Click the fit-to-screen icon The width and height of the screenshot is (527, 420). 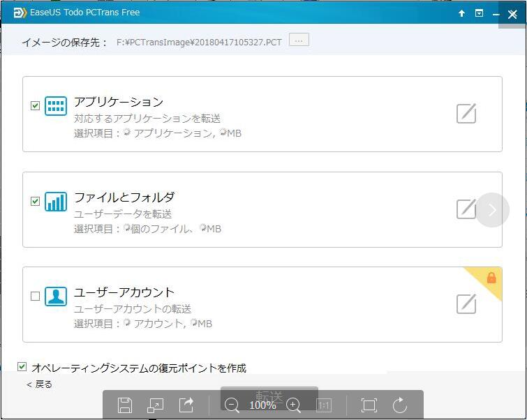[x=369, y=405]
